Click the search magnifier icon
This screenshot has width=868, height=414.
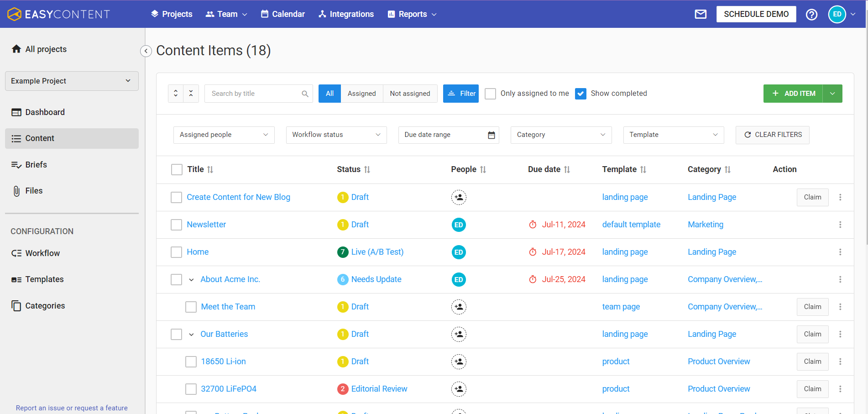pyautogui.click(x=305, y=94)
